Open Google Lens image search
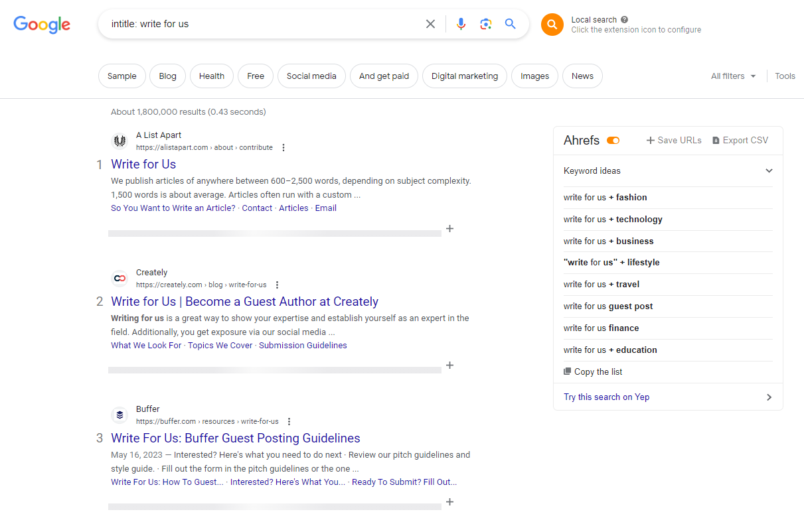 point(485,23)
